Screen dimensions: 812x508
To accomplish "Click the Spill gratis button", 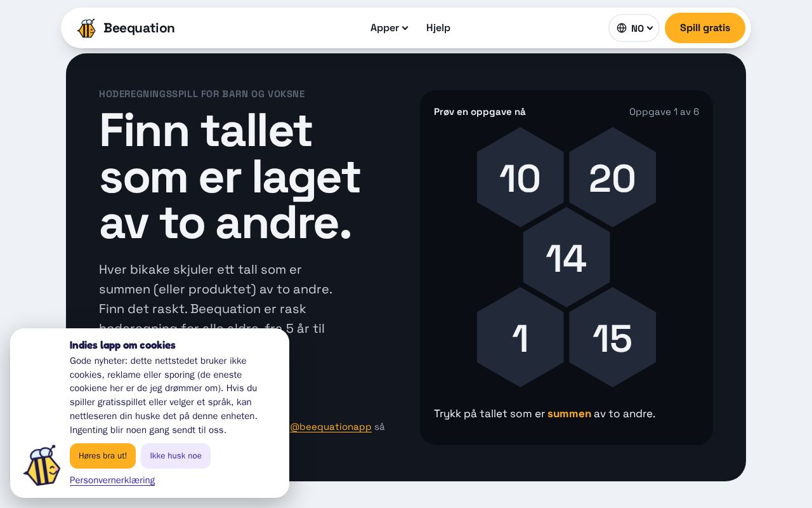I will 705,28.
